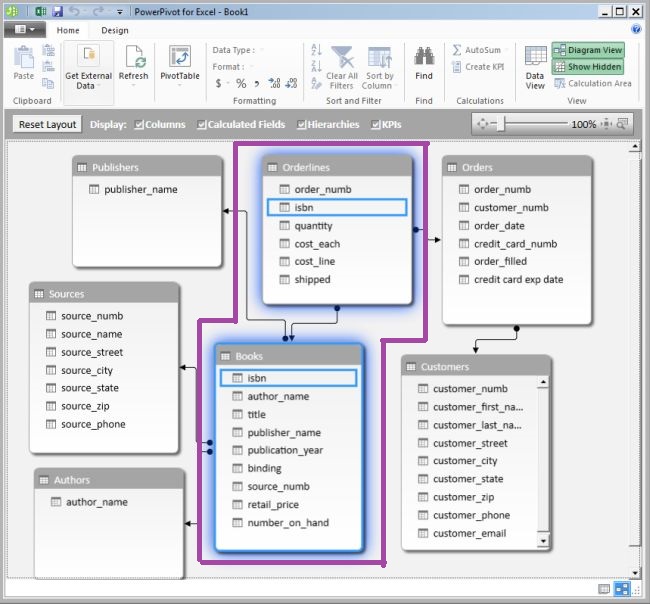Select isbn column in Books table

point(289,378)
